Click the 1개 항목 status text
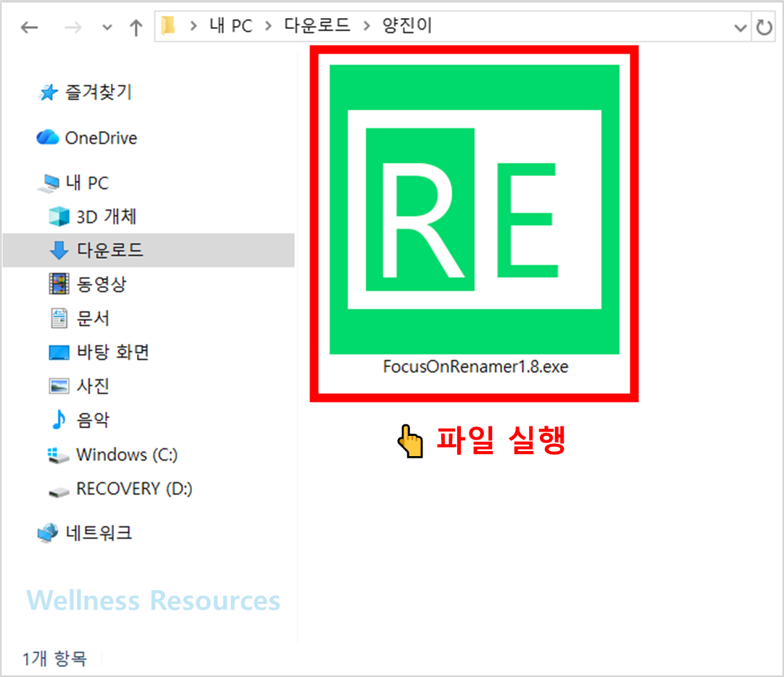 pyautogui.click(x=54, y=658)
